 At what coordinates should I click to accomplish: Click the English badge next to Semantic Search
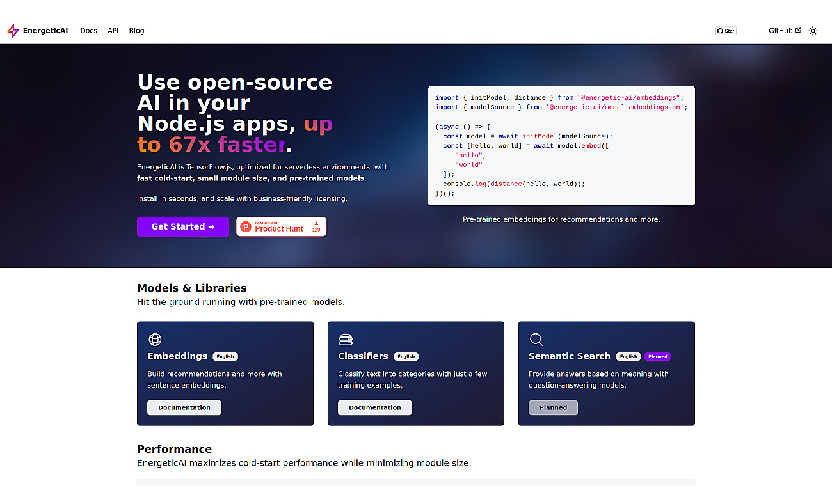(x=628, y=356)
